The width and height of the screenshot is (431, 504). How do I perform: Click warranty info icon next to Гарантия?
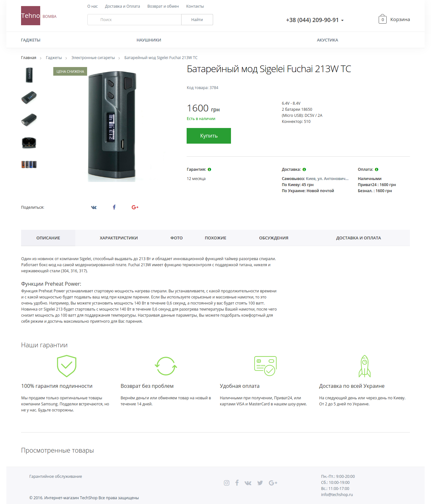pos(209,169)
